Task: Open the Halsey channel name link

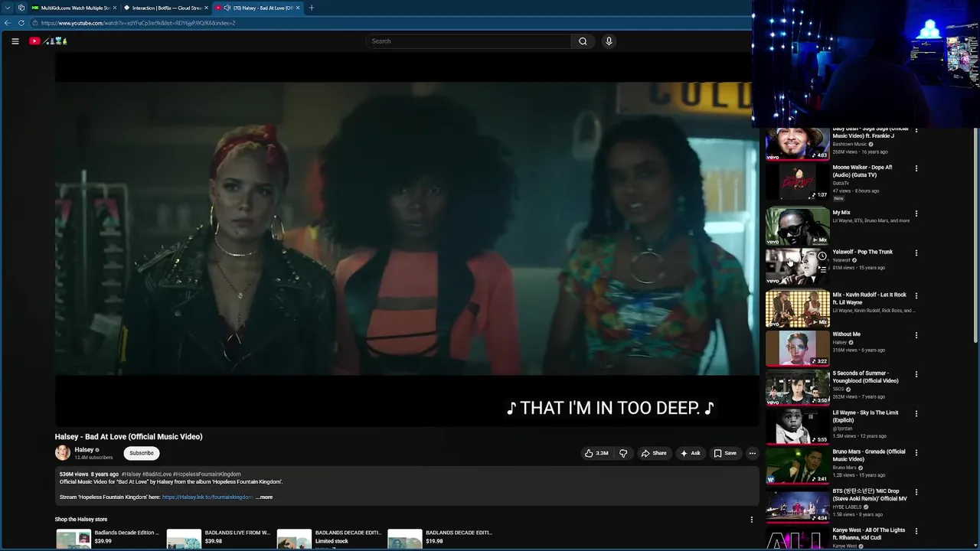Action: tap(84, 450)
